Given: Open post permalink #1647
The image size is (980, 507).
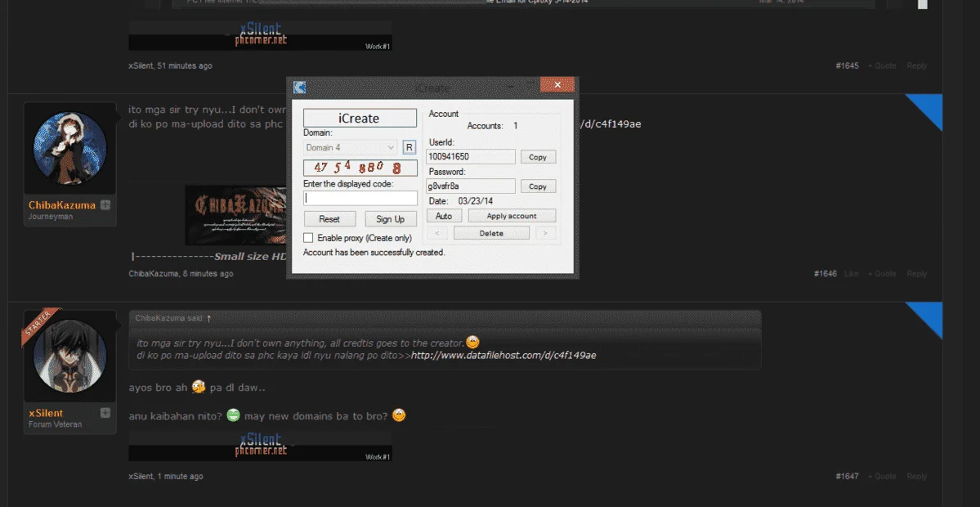Looking at the screenshot, I should pos(847,477).
